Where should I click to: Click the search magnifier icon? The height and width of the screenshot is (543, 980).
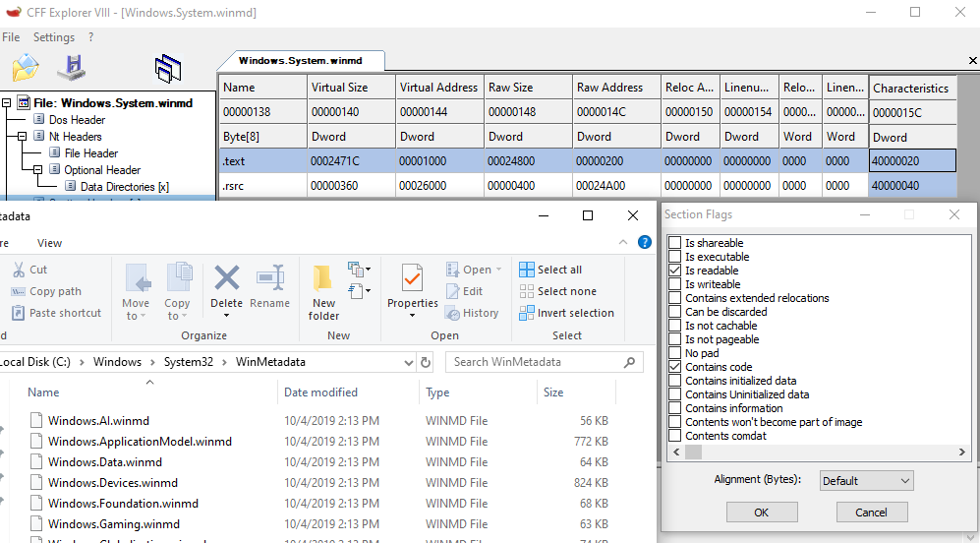click(629, 362)
